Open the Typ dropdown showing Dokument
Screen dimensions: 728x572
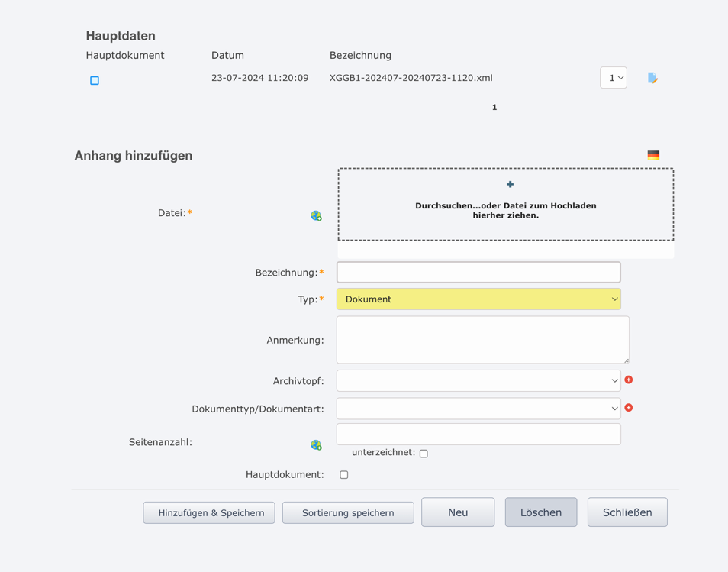pos(478,299)
